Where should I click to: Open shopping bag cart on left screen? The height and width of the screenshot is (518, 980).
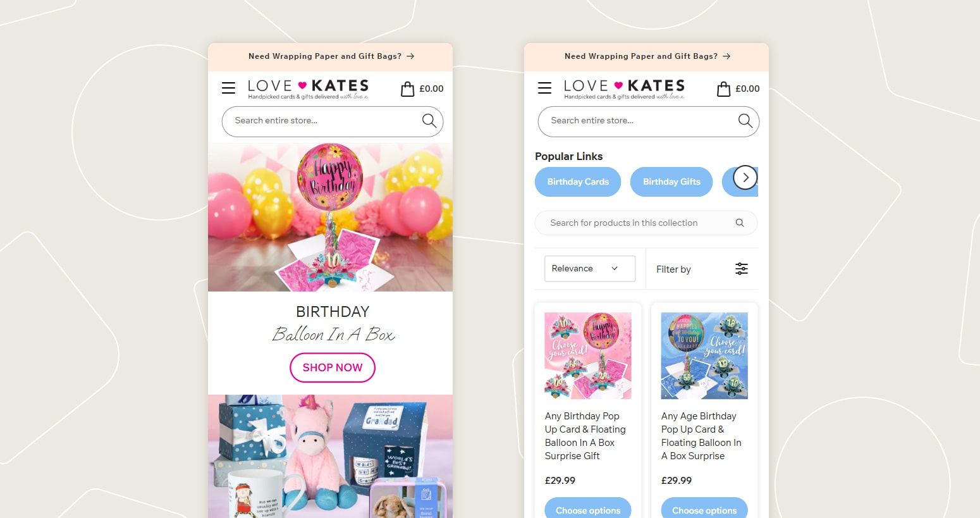(408, 89)
